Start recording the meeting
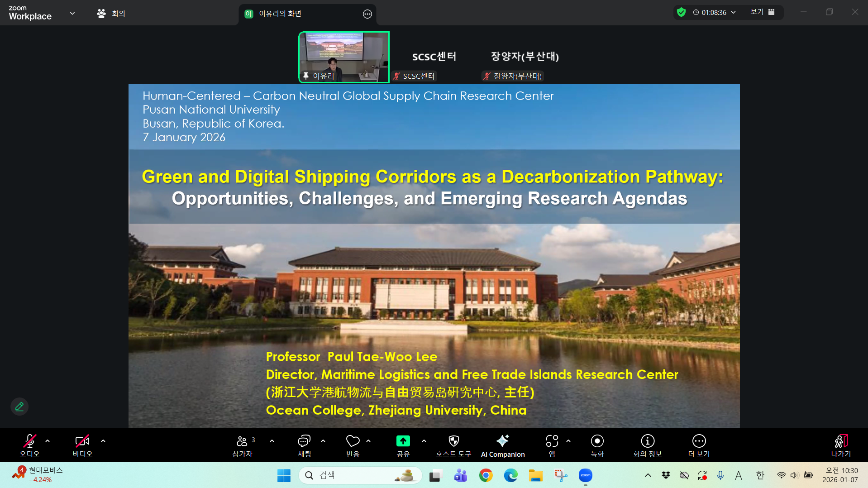 point(597,441)
